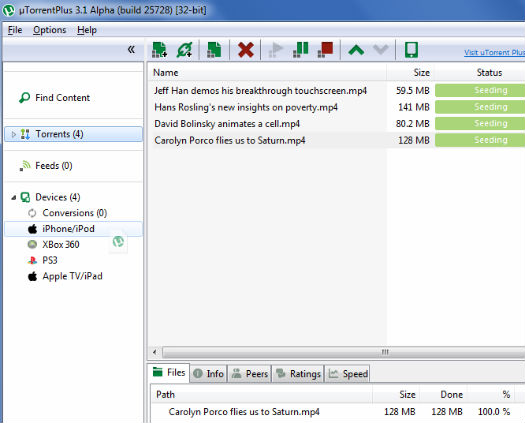Select Devices (4) in sidebar

(x=58, y=197)
